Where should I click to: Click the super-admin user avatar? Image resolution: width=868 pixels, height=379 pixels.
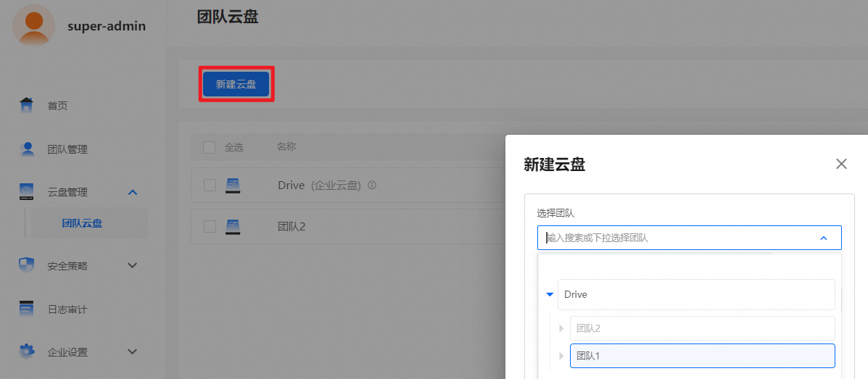(33, 26)
